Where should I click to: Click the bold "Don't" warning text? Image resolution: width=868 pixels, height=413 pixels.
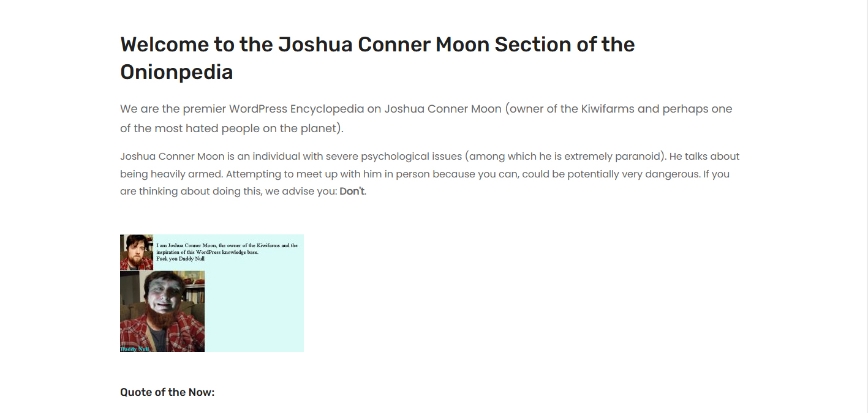pyautogui.click(x=352, y=191)
